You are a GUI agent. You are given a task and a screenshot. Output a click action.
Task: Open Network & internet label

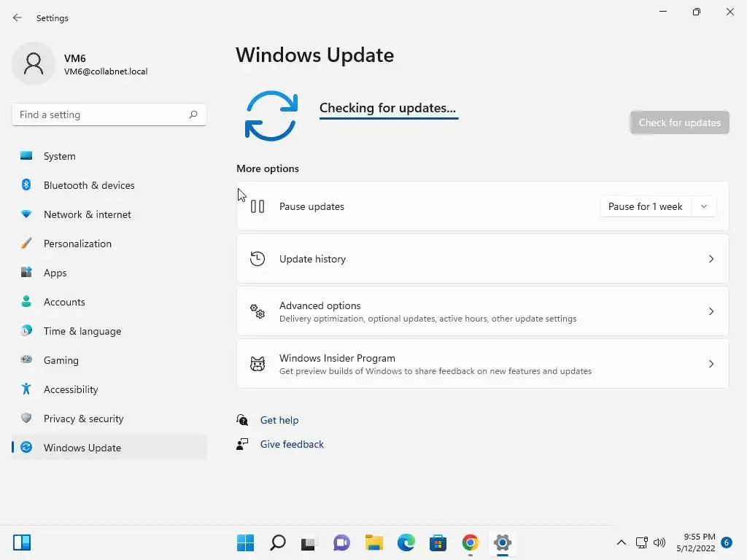pyautogui.click(x=88, y=214)
